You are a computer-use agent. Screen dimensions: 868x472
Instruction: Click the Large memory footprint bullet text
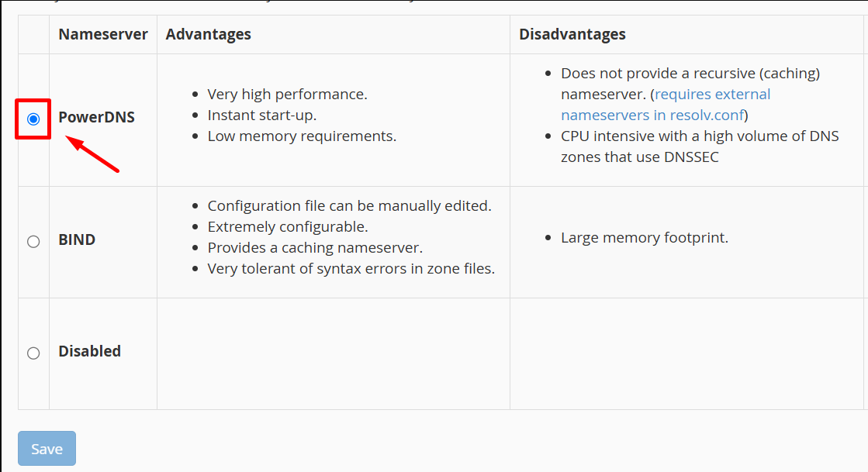tap(645, 238)
